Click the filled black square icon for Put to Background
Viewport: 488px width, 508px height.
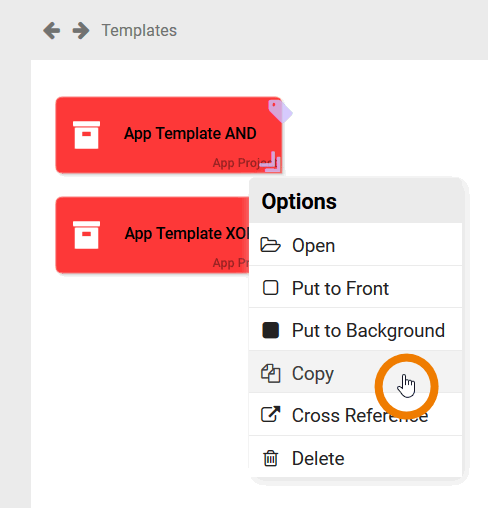[270, 330]
